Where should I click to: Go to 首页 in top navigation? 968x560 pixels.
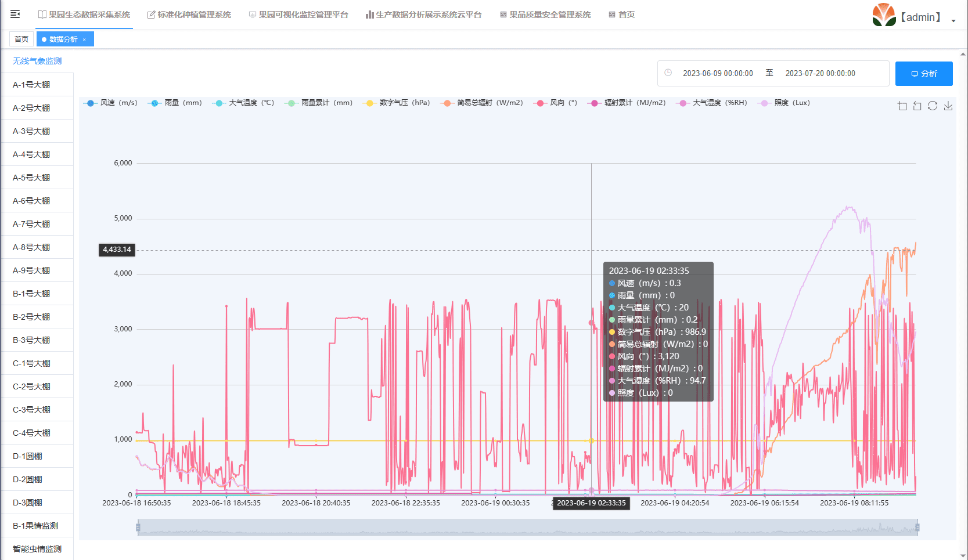(621, 15)
